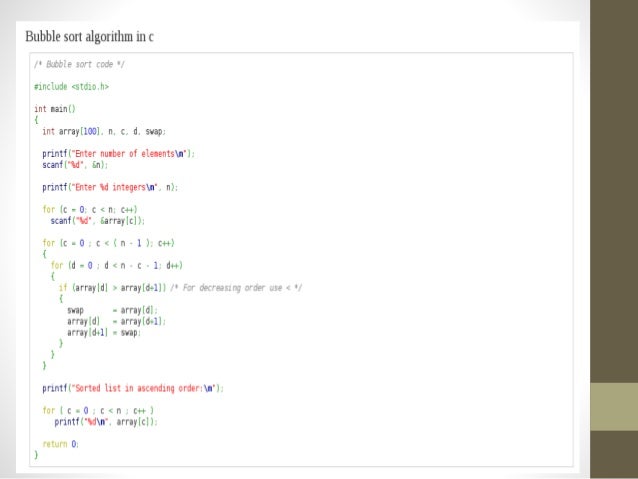Click the 'Bubble sort algorithm in c' heading
Image resolution: width=638 pixels, height=479 pixels.
89,37
